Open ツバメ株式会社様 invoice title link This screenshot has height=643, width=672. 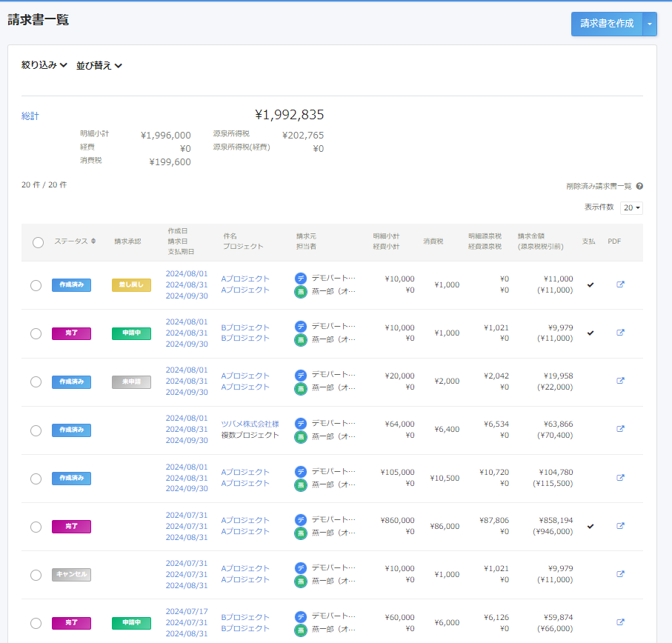[250, 424]
